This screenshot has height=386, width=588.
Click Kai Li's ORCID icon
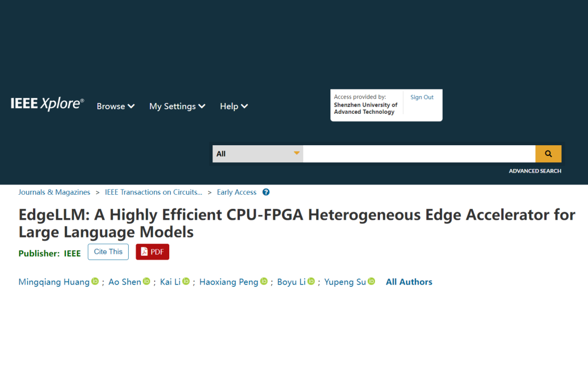[186, 281]
